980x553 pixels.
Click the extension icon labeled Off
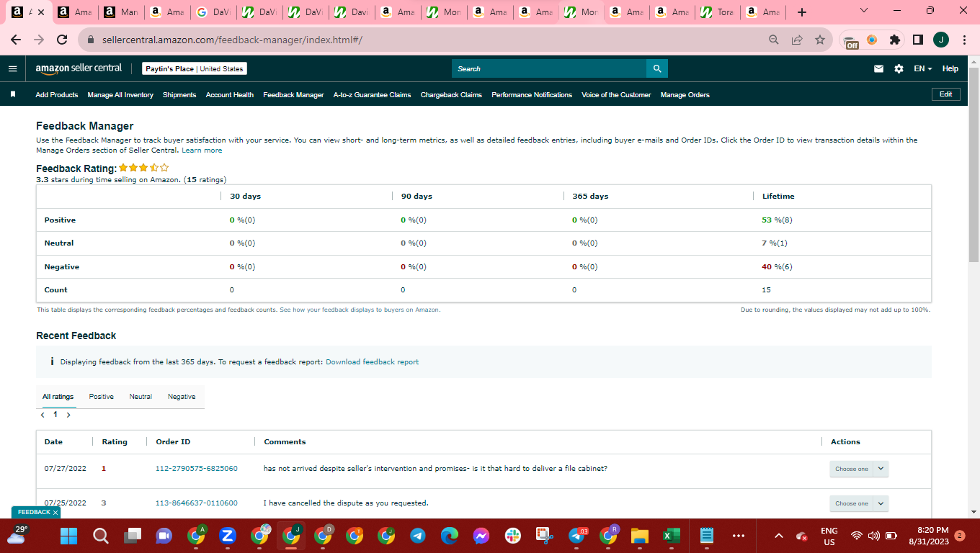tap(851, 41)
